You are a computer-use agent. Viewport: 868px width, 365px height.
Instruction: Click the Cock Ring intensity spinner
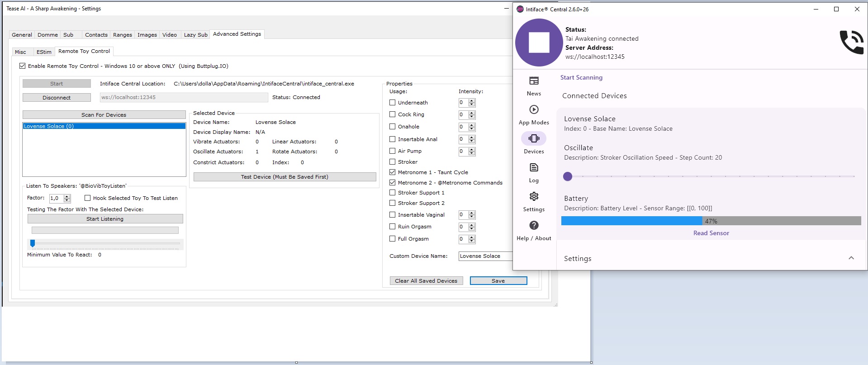[467, 115]
